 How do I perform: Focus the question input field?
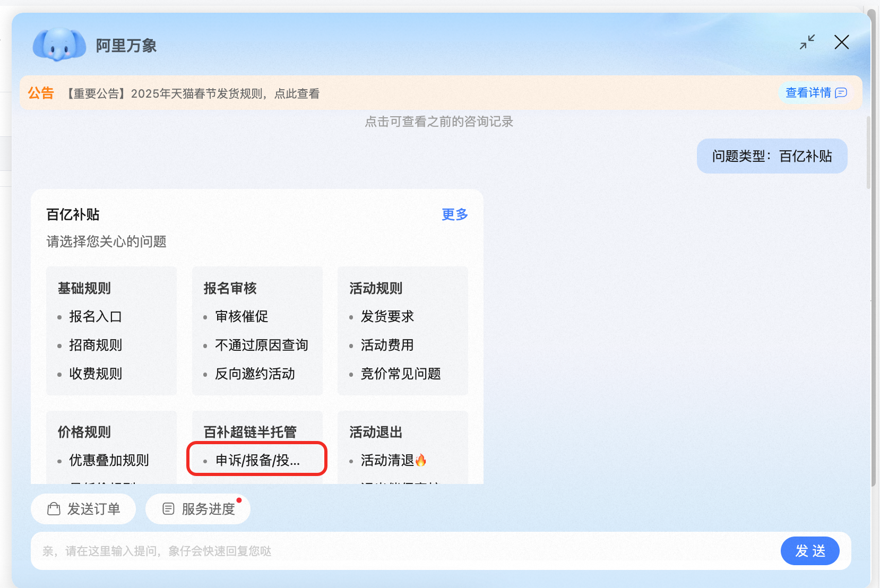[403, 551]
